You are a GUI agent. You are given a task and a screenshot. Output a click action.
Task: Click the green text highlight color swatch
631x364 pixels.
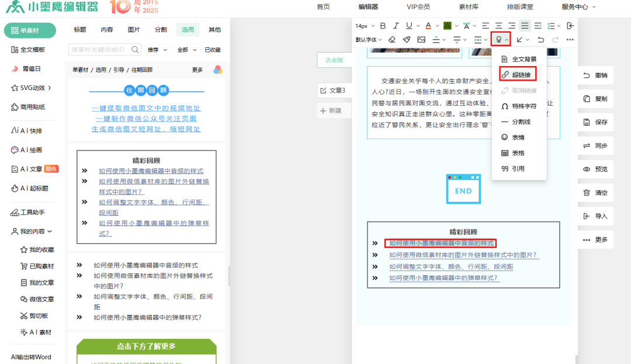point(447,26)
